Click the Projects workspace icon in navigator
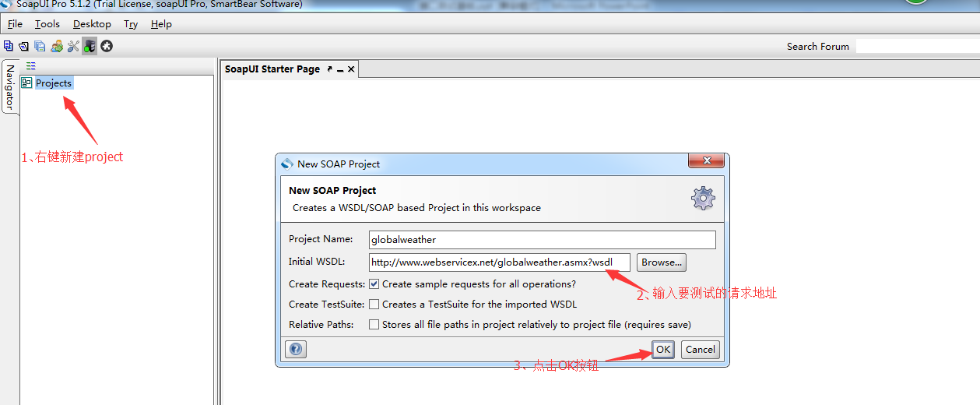This screenshot has width=980, height=405. point(26,83)
